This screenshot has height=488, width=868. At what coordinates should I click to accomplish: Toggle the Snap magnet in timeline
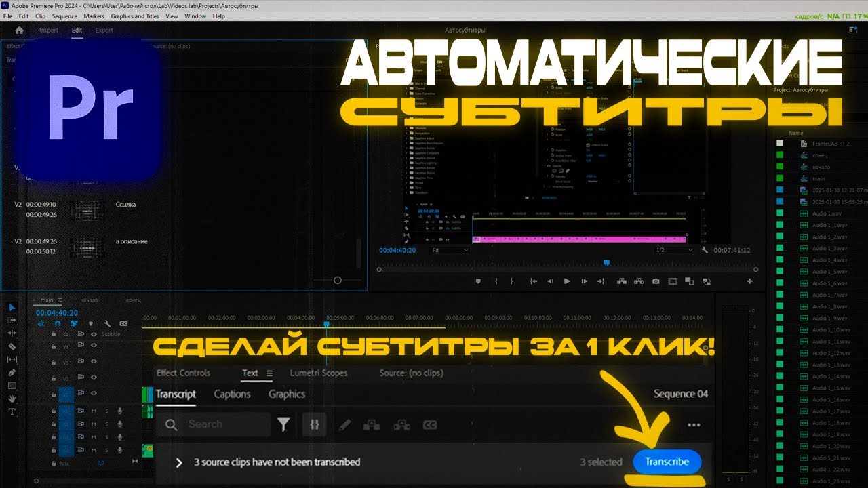coord(58,324)
